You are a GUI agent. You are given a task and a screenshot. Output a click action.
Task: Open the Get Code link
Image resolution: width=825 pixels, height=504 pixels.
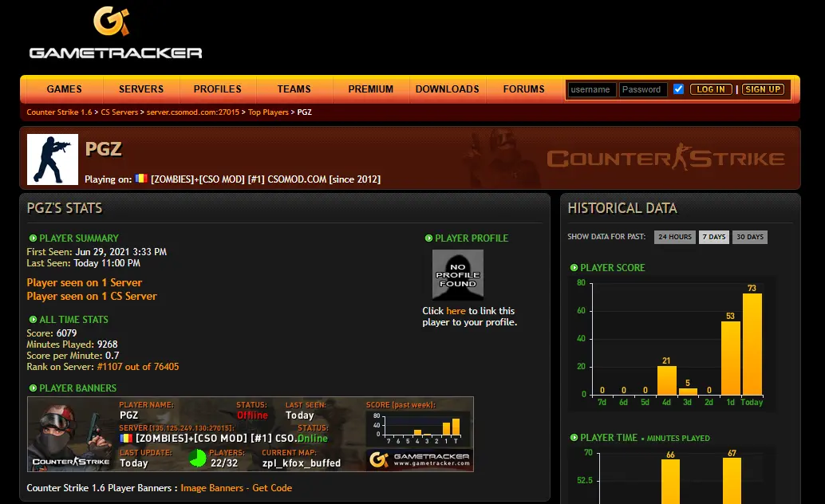coord(272,488)
